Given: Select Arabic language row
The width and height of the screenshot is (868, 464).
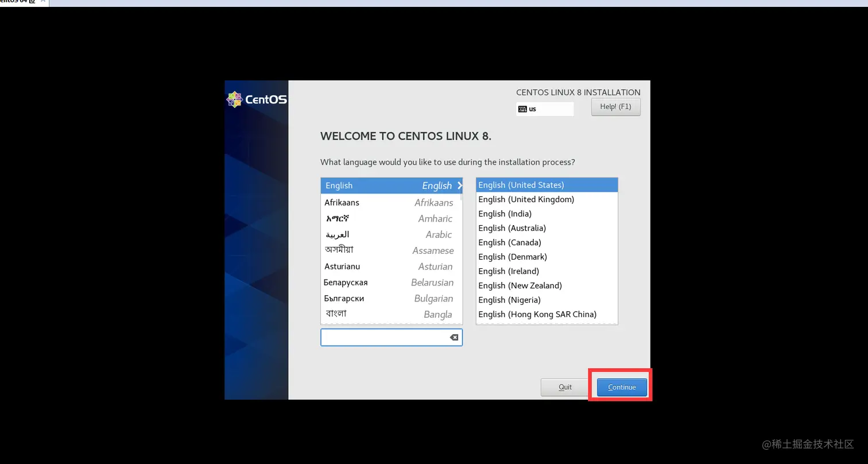Looking at the screenshot, I should coord(391,235).
